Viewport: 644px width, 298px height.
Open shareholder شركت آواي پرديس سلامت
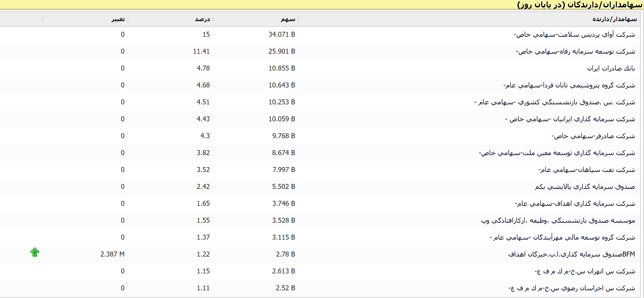574,34
